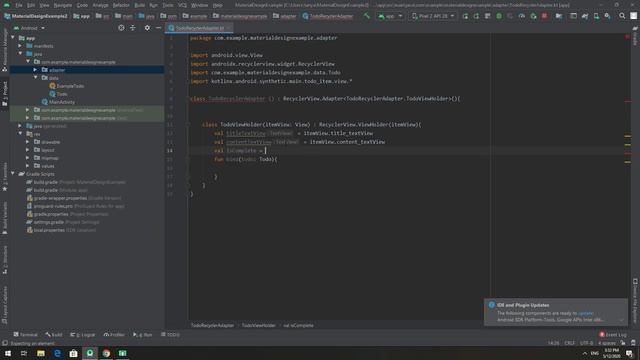The image size is (640, 360).
Task: Click the MaterialDesignExample2 breadcrumb
Action: click(x=36, y=16)
